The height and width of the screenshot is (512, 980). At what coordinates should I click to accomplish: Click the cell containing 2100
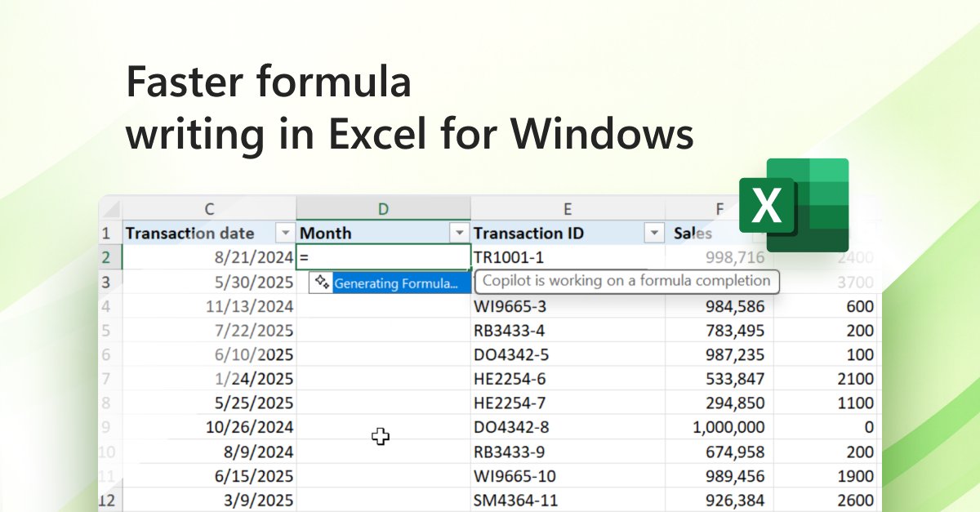(826, 379)
